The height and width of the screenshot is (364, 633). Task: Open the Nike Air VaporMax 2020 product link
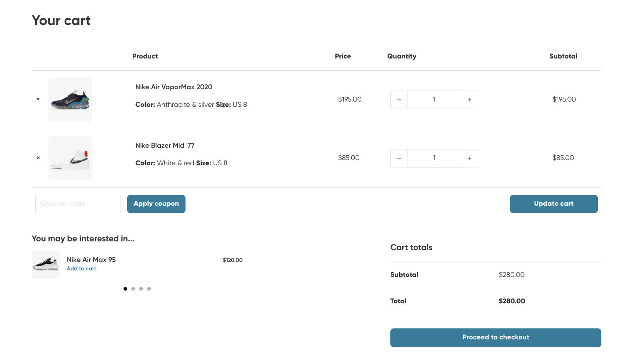coord(174,87)
